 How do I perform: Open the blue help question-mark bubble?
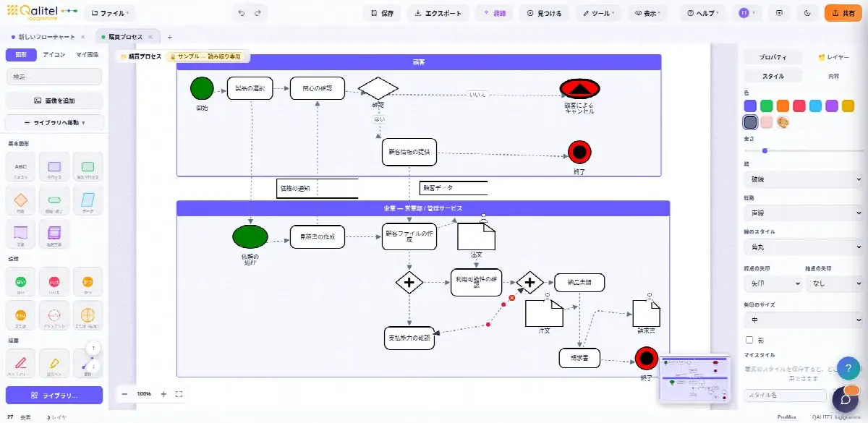848,367
